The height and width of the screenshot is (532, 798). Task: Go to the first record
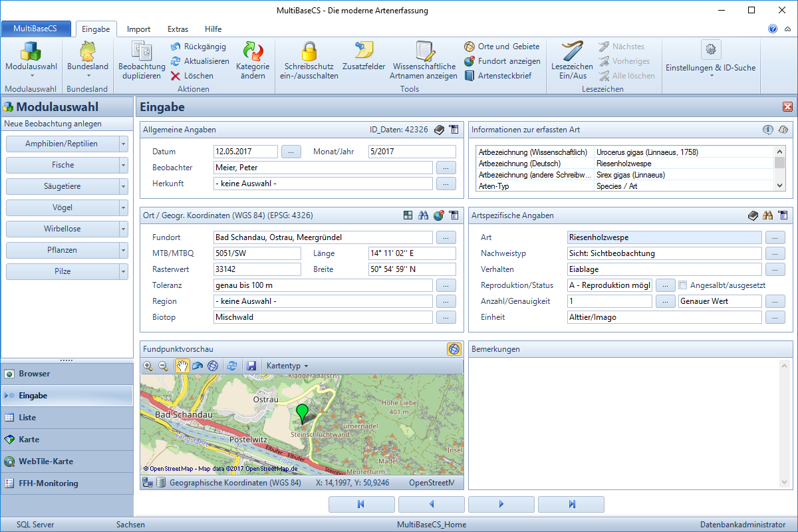[362, 504]
